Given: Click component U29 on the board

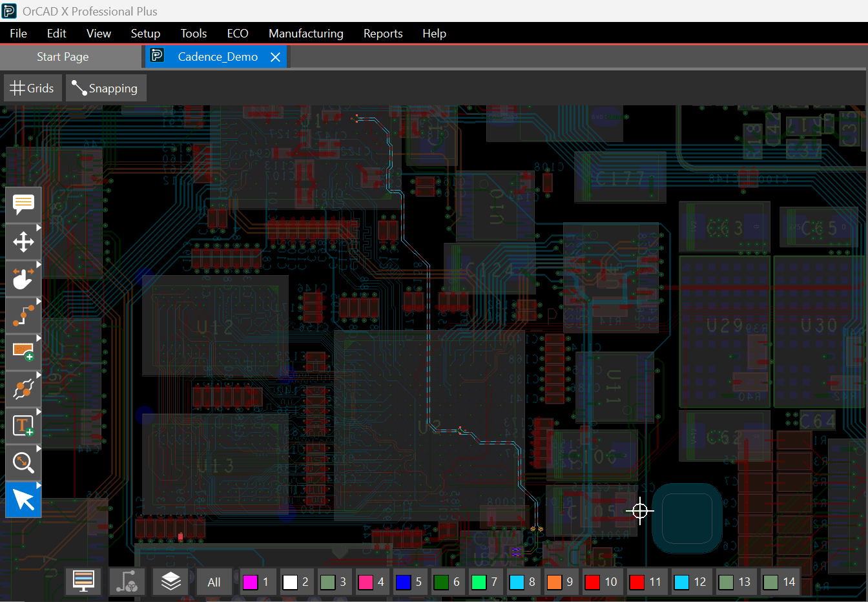Looking at the screenshot, I should tap(725, 331).
